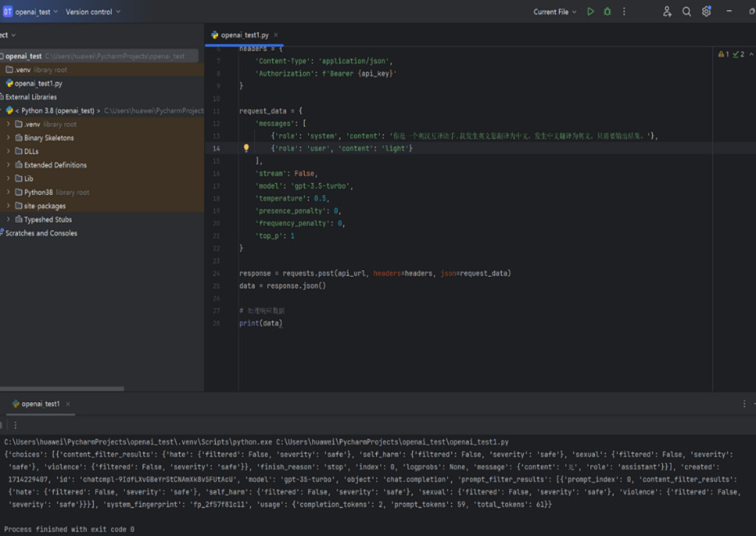Click the 'gpt-3.5-turbo' model string
Viewport: 756px width, 536px height.
[x=320, y=185]
